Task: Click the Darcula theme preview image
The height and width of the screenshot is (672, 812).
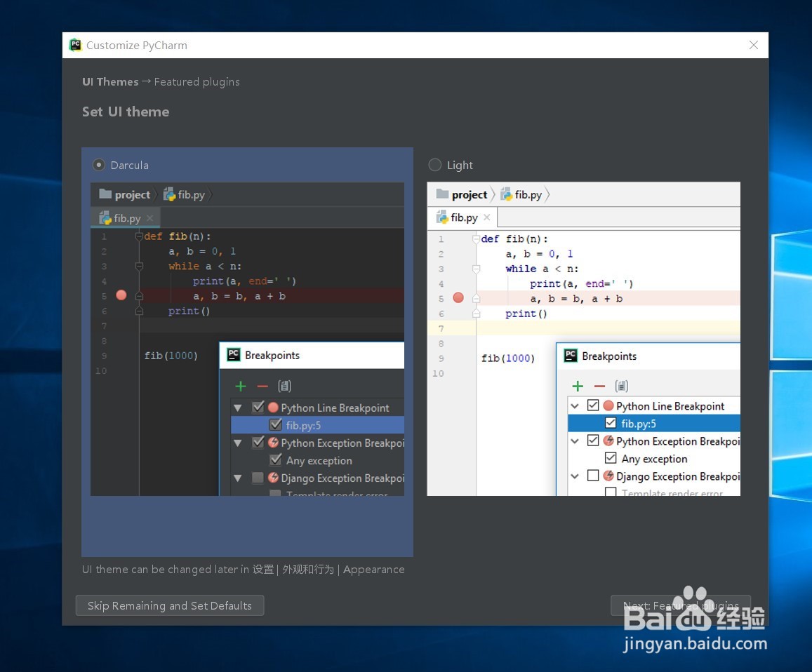Action: [247, 339]
